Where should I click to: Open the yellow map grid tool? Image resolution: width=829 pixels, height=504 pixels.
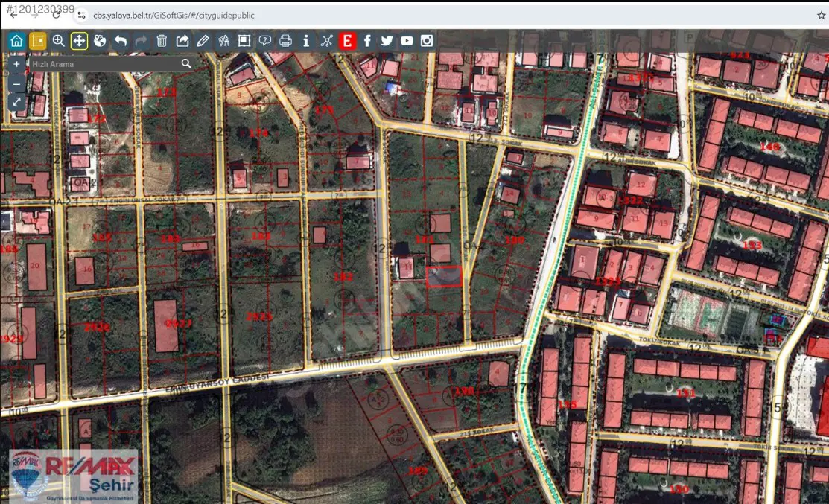point(37,41)
